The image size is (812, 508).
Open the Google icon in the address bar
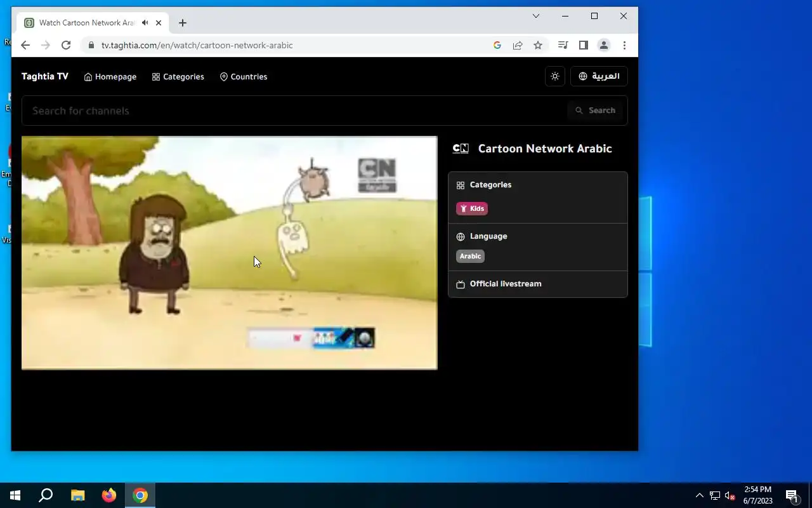pyautogui.click(x=497, y=45)
